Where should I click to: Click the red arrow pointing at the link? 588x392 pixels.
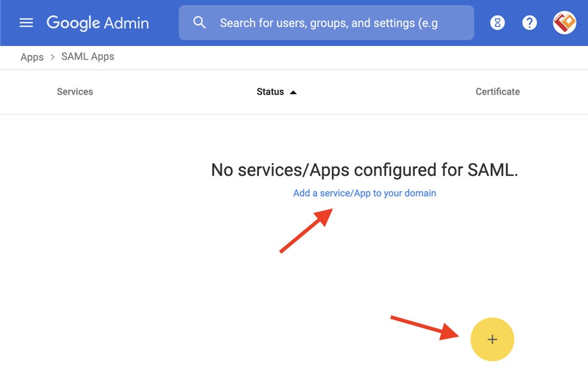(306, 231)
